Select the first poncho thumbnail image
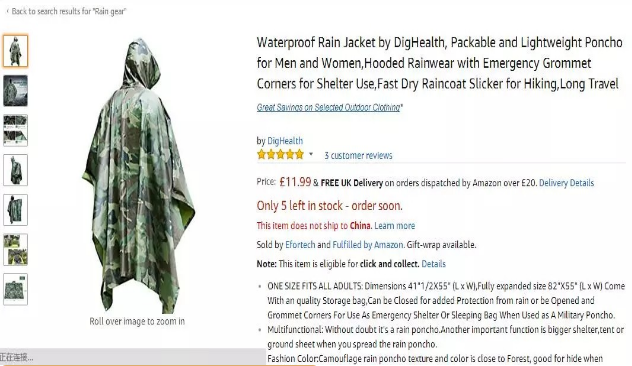 pos(15,51)
